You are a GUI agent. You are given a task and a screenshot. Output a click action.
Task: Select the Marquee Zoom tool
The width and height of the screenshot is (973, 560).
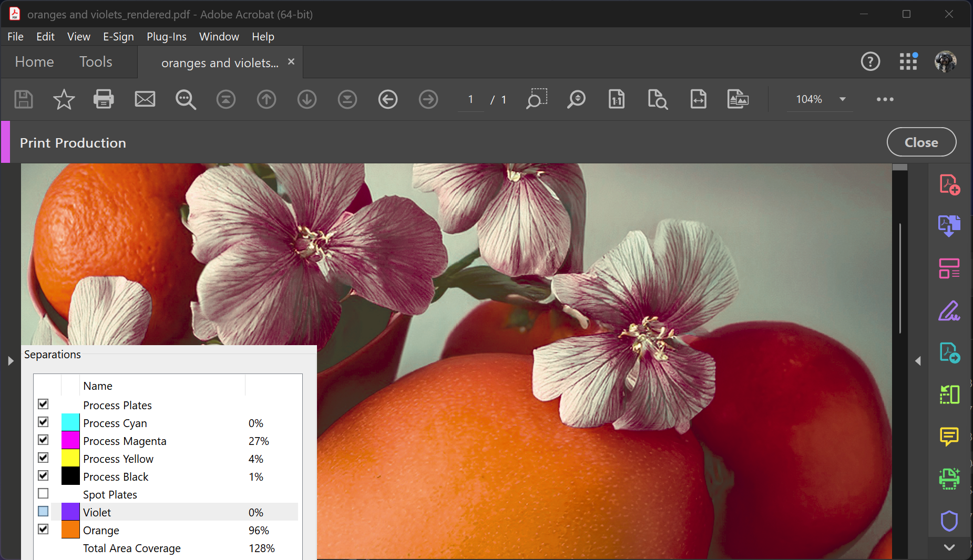(x=536, y=99)
